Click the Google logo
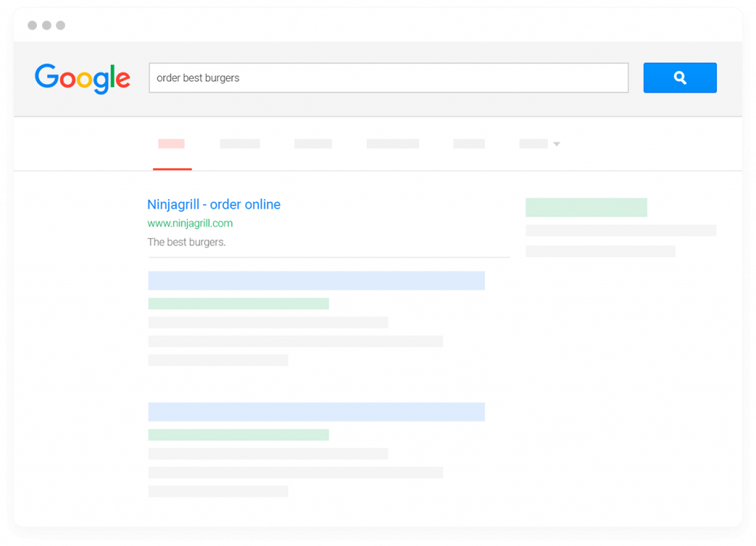 (x=83, y=78)
